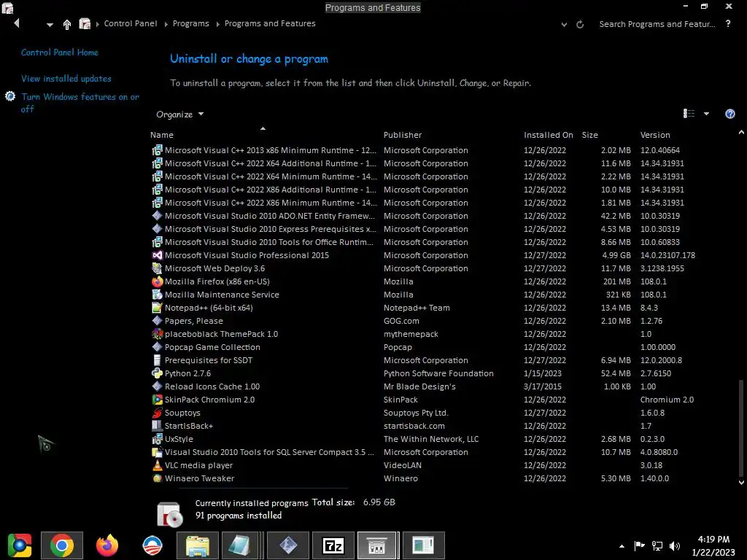Click the Mozilla Maintenance Service icon
The image size is (747, 560).
158,295
